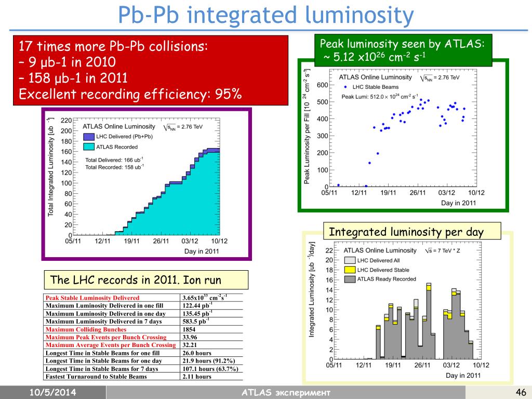This screenshot has width=532, height=399.
Task: Click the footer text 'ATLAS эксперимент'
Action: 286,393
